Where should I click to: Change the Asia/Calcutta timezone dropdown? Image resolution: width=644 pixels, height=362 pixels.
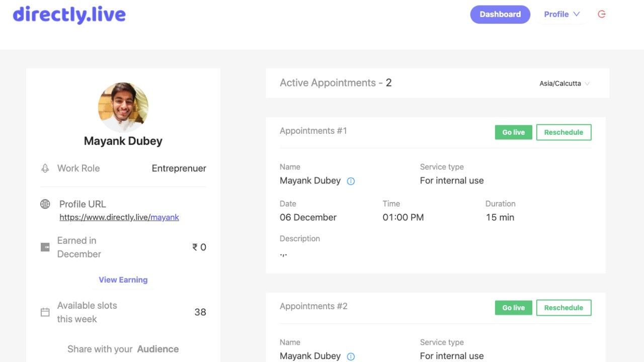(565, 83)
